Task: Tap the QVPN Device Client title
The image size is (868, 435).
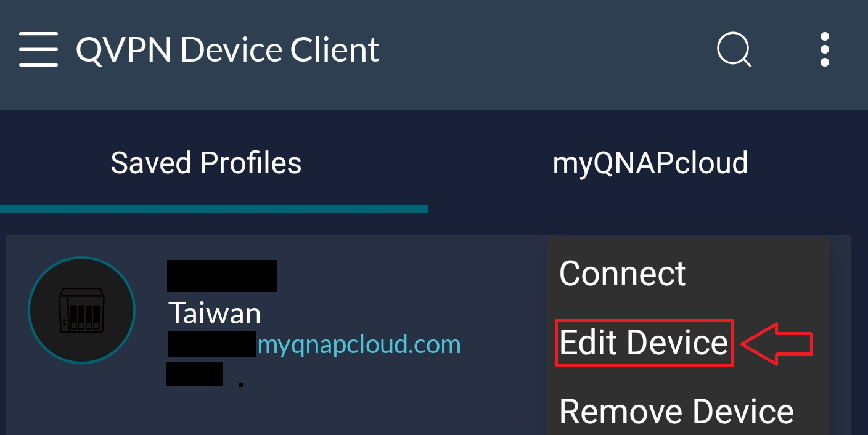Action: coord(227,49)
